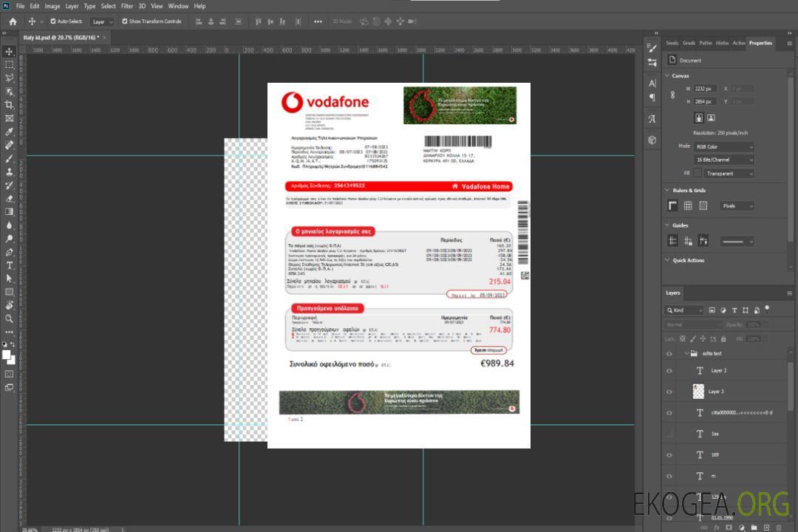This screenshot has height=532, width=798.
Task: Open the Transparent fill dropdown
Action: [x=729, y=174]
